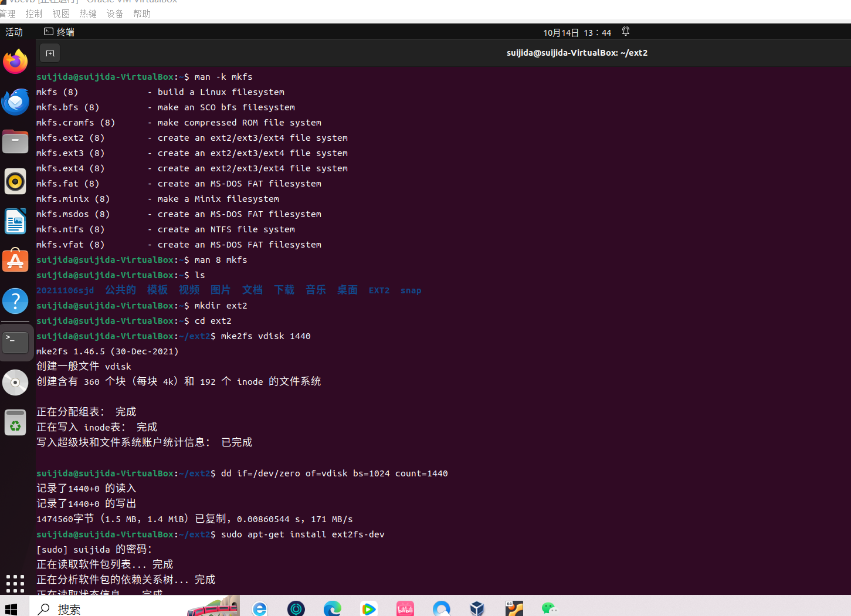Open the optical disc dock icon
Screen dimensions: 851x616
[x=15, y=383]
